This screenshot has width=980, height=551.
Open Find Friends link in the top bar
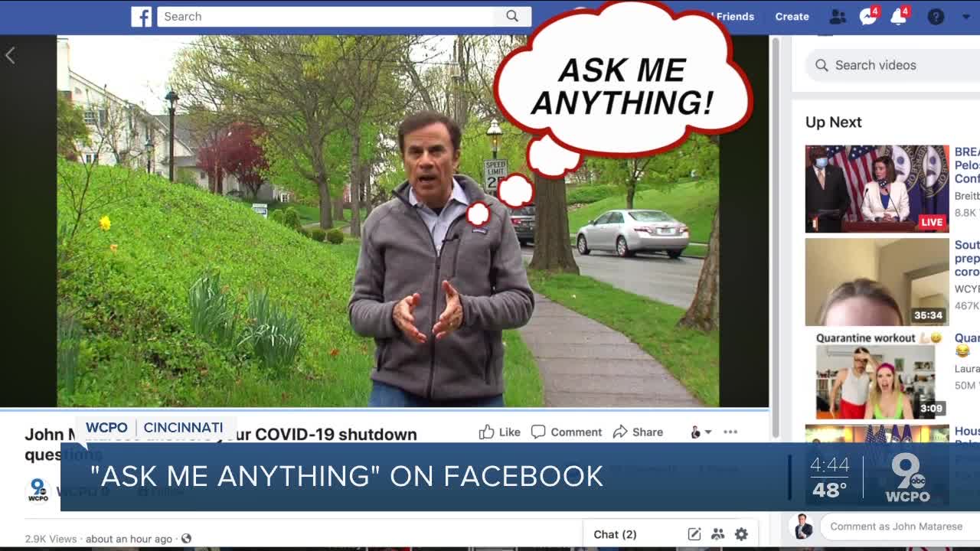point(732,16)
